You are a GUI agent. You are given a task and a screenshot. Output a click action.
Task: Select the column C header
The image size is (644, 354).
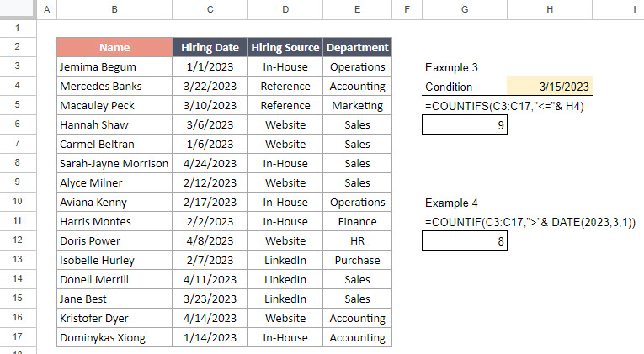(x=210, y=9)
